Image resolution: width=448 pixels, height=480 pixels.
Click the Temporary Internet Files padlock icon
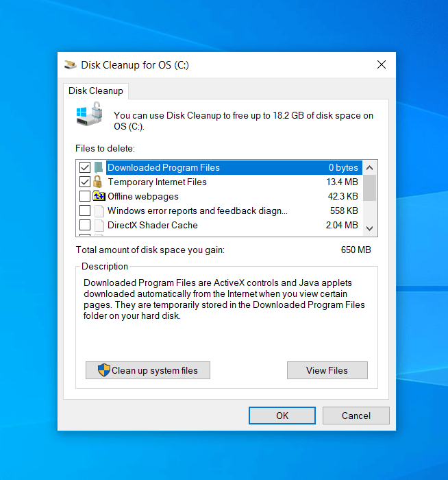click(99, 182)
